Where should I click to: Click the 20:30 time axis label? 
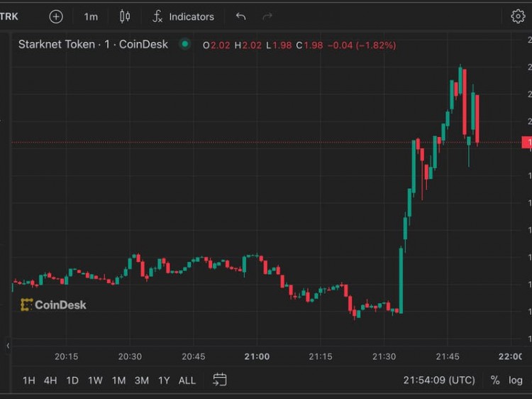coord(130,356)
